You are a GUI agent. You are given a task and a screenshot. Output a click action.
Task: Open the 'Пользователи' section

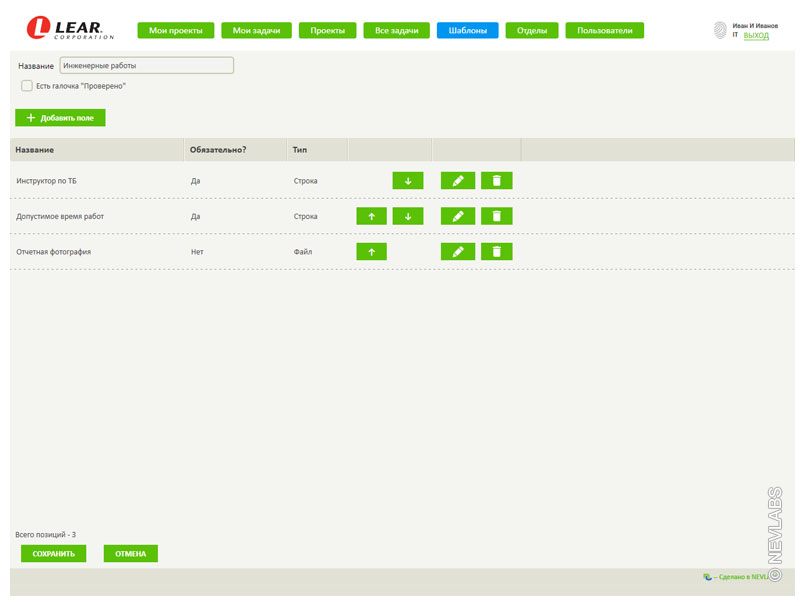(604, 31)
